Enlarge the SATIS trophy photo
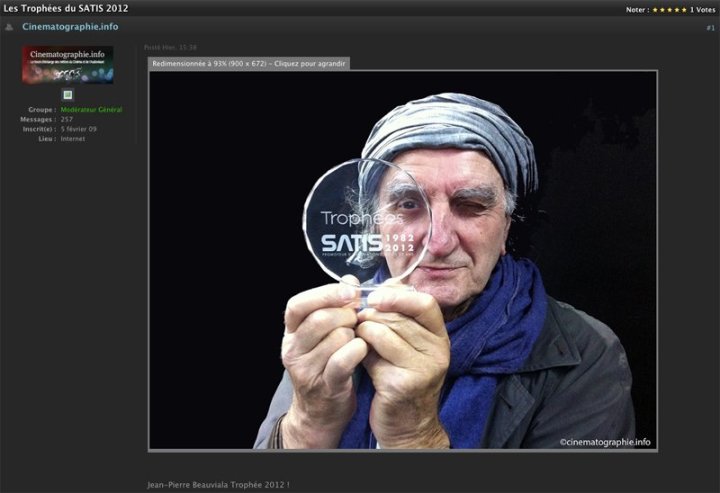Image resolution: width=720 pixels, height=493 pixels. coord(403,260)
